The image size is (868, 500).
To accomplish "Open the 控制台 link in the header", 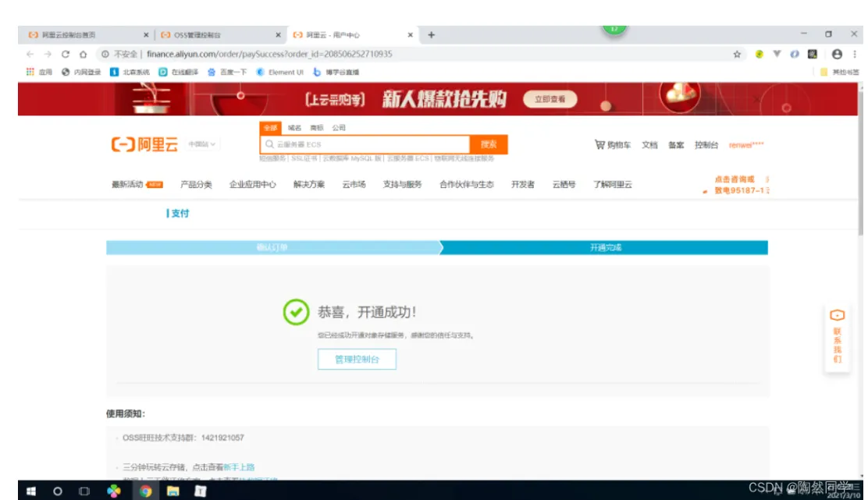I will [x=706, y=145].
